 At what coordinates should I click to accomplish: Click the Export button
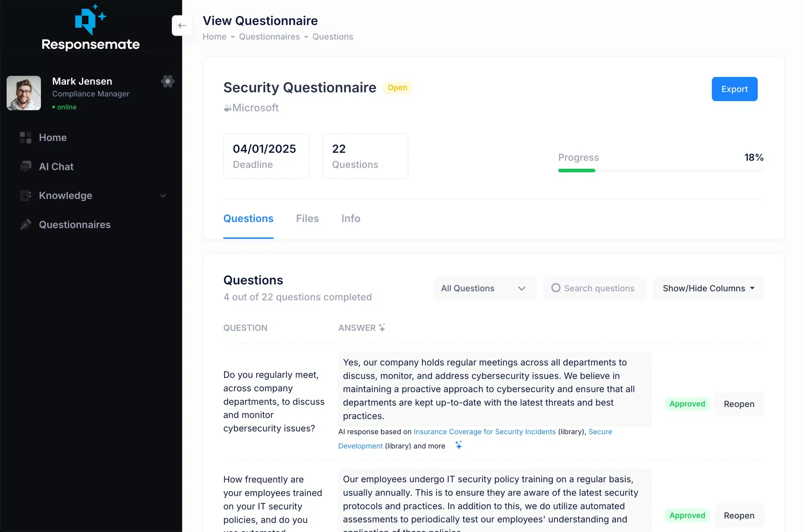pyautogui.click(x=734, y=89)
